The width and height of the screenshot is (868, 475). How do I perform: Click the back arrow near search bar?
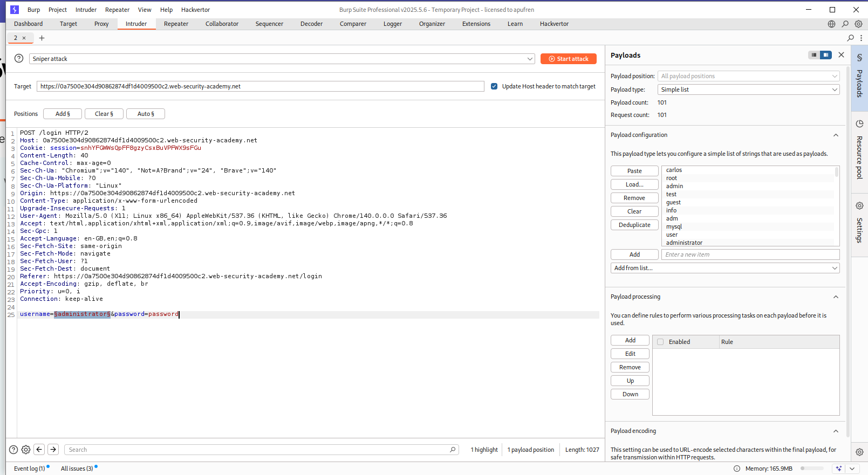(x=39, y=450)
